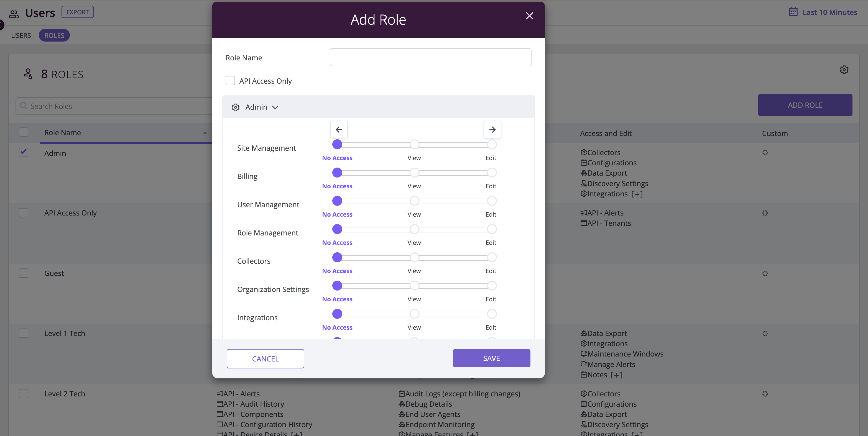
Task: Check the API Access Only role row checkbox
Action: click(24, 213)
